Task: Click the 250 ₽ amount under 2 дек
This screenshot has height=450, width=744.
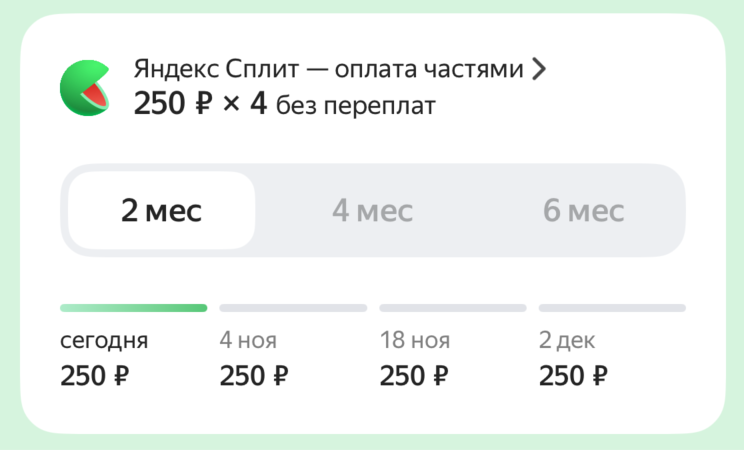Action: click(x=573, y=376)
